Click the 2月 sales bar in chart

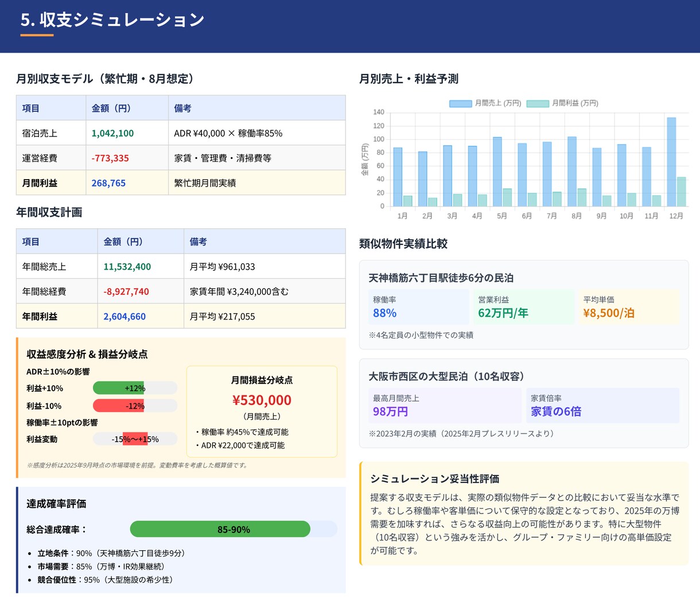tap(422, 179)
